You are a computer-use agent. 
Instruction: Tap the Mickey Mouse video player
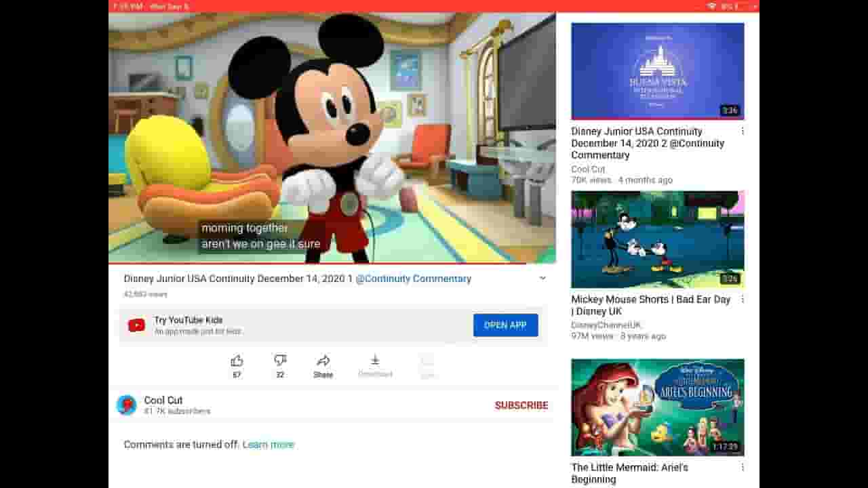click(332, 138)
